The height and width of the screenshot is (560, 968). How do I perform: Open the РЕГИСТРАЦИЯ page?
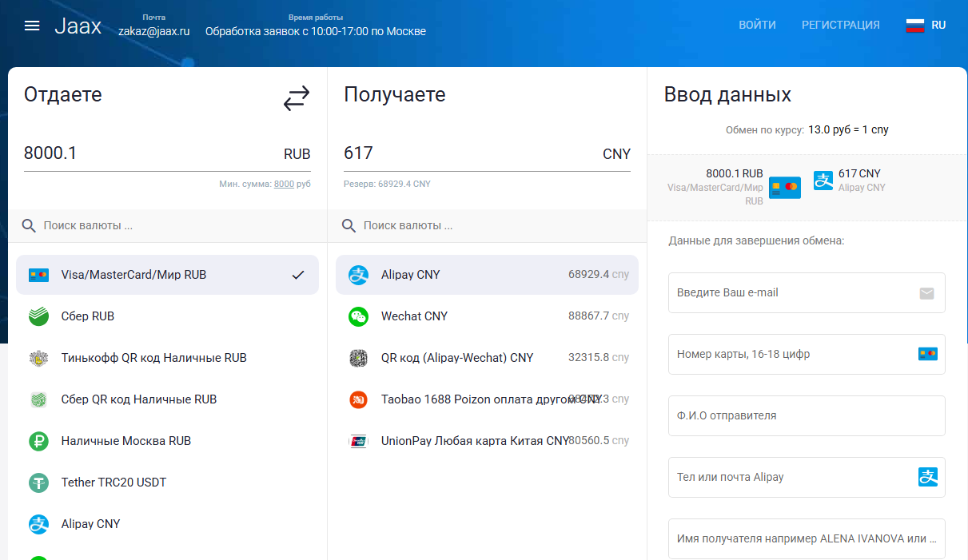[841, 25]
